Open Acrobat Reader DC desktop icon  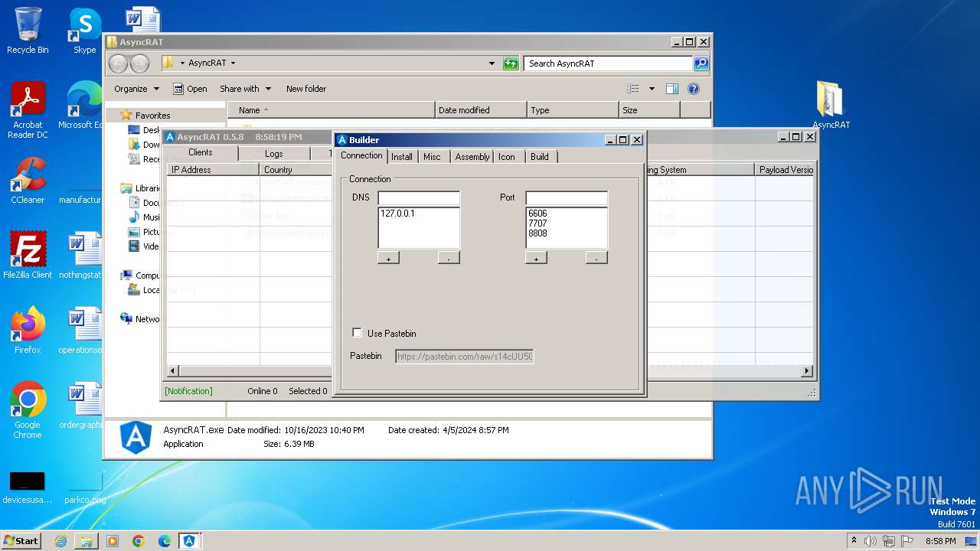28,110
